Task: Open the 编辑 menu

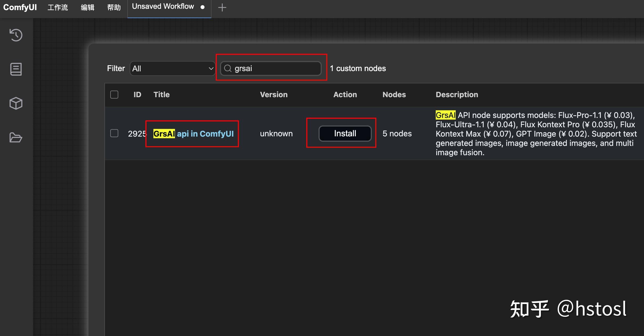Action: [x=87, y=7]
